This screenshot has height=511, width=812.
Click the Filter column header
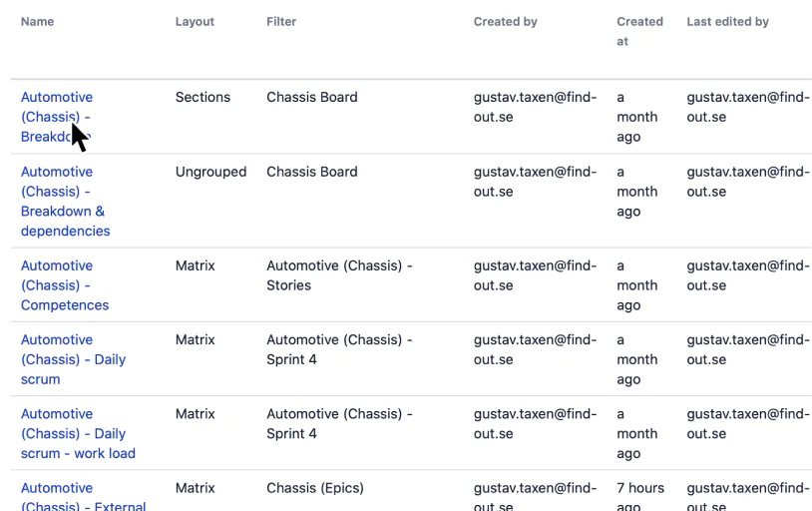[x=281, y=22]
